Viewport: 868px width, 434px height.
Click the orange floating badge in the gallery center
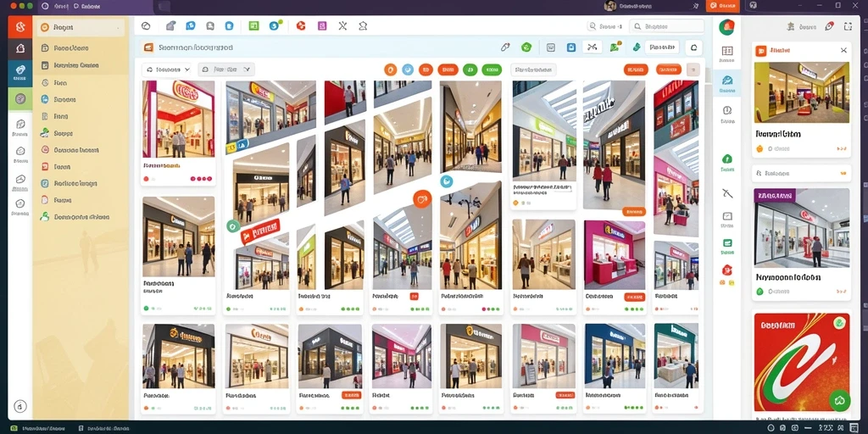pos(422,198)
